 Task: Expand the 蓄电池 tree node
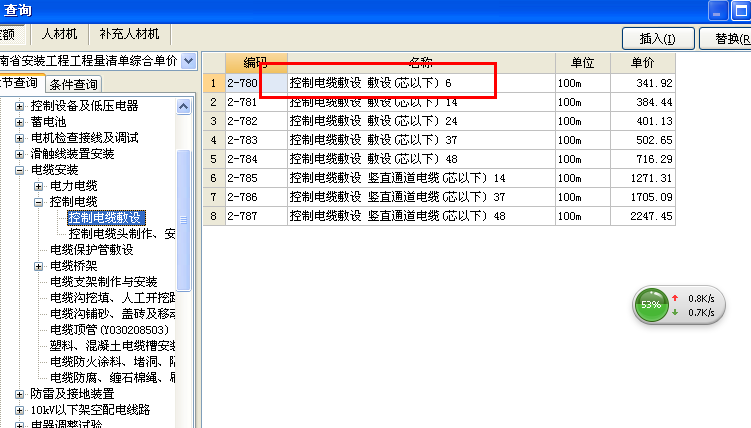pyautogui.click(x=19, y=122)
